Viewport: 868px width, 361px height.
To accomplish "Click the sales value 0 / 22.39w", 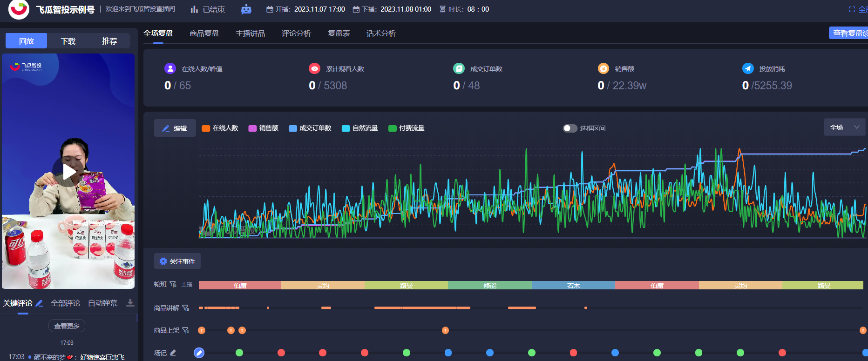I will 622,86.
